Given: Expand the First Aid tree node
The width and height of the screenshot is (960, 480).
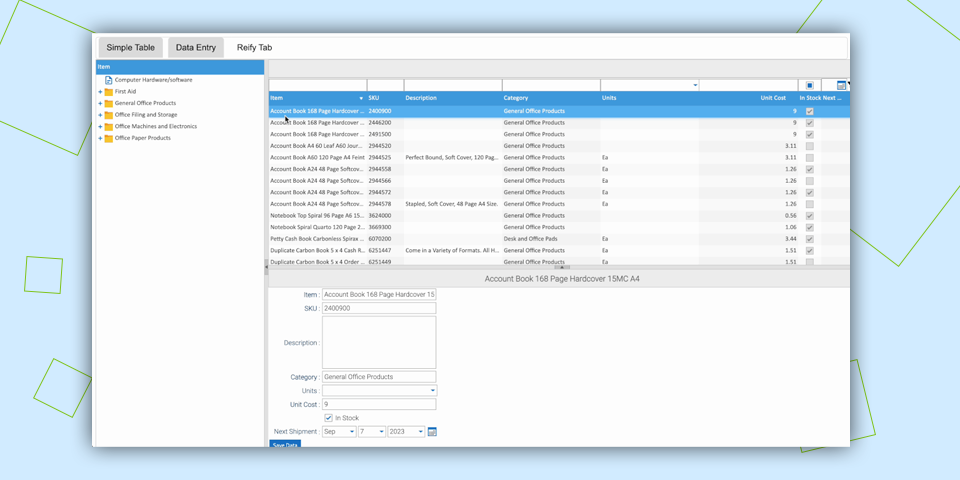Looking at the screenshot, I should (x=100, y=92).
